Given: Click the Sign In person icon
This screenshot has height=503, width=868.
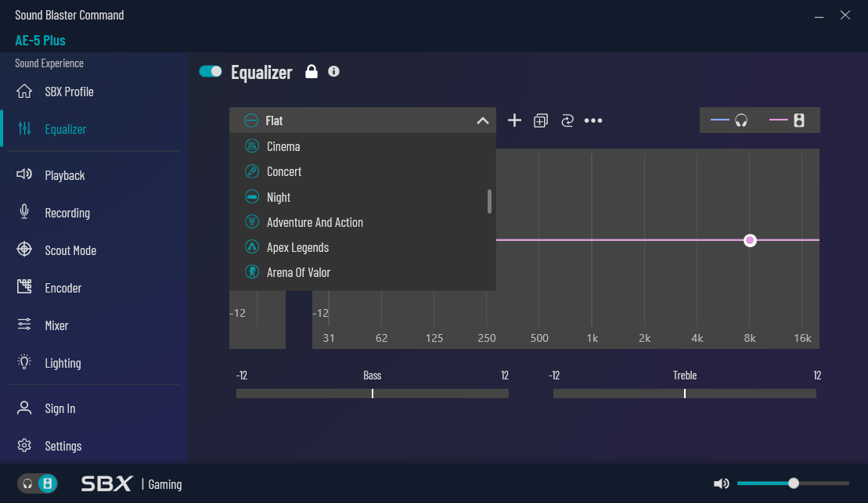Looking at the screenshot, I should (x=24, y=408).
